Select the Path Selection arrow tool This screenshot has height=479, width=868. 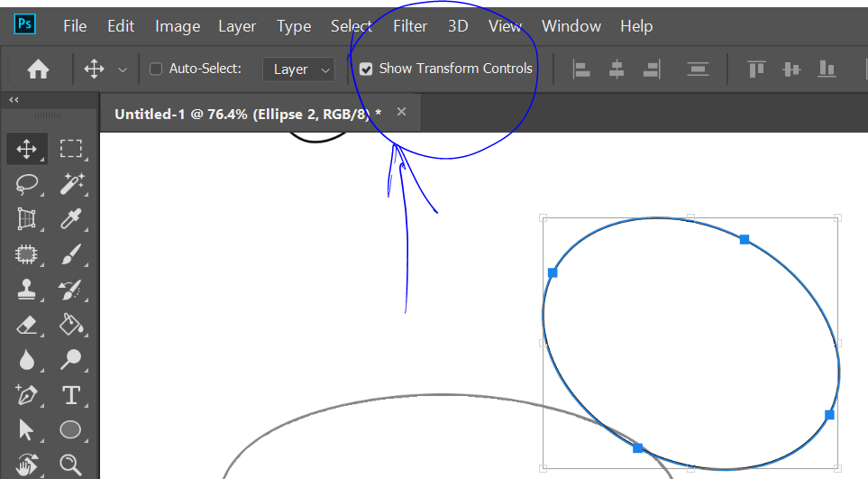point(25,429)
